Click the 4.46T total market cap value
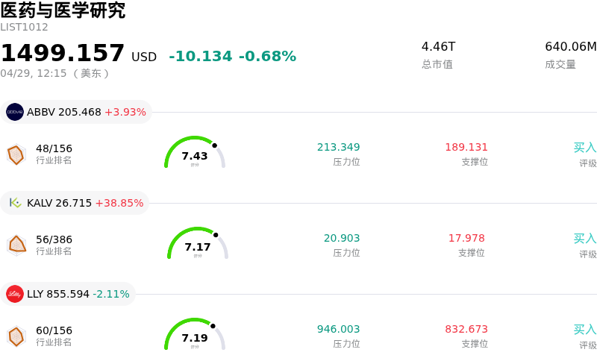 pyautogui.click(x=438, y=46)
